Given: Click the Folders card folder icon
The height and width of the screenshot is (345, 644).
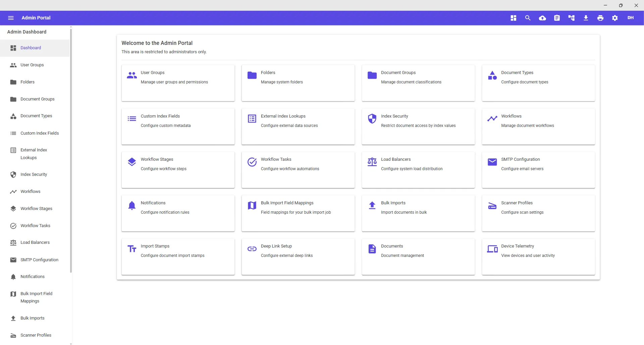Looking at the screenshot, I should tap(252, 75).
